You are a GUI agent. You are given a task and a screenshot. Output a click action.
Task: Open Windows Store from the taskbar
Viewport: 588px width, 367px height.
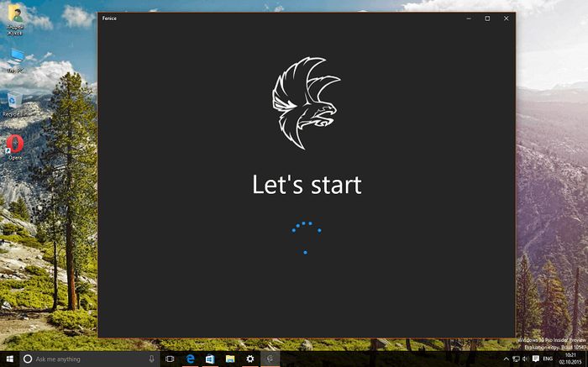pyautogui.click(x=210, y=359)
